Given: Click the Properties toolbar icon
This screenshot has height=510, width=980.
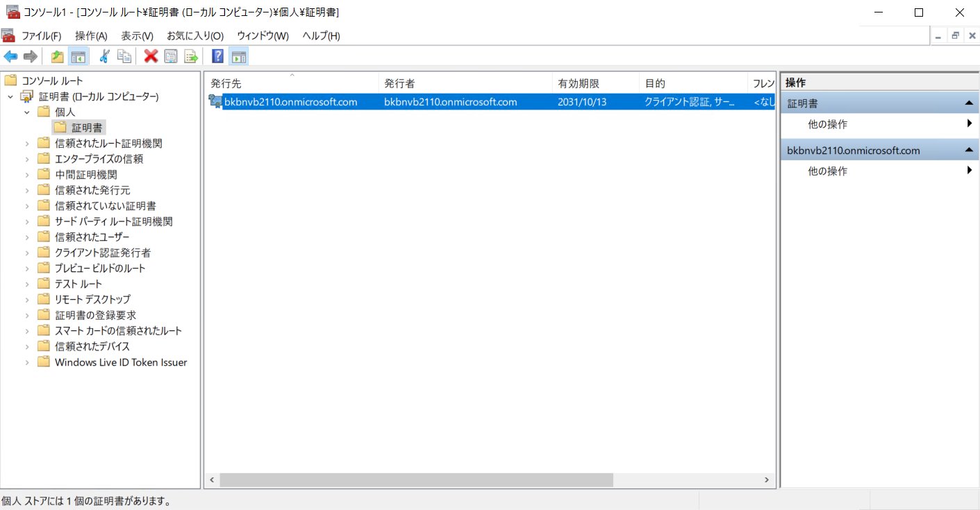Looking at the screenshot, I should coord(171,56).
